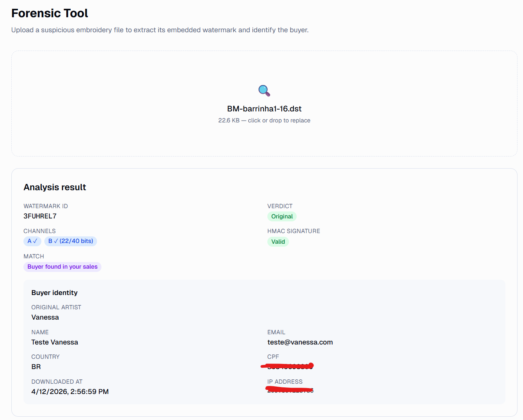Image resolution: width=523 pixels, height=420 pixels.
Task: Click the upload instructions description text
Action: 160,30
